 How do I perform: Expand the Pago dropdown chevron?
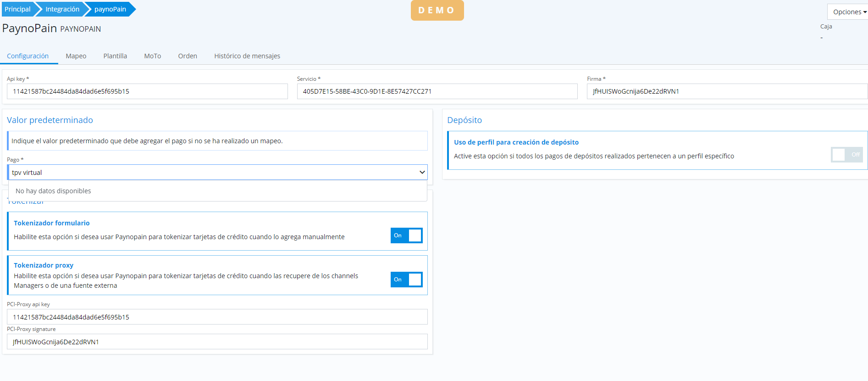[422, 173]
